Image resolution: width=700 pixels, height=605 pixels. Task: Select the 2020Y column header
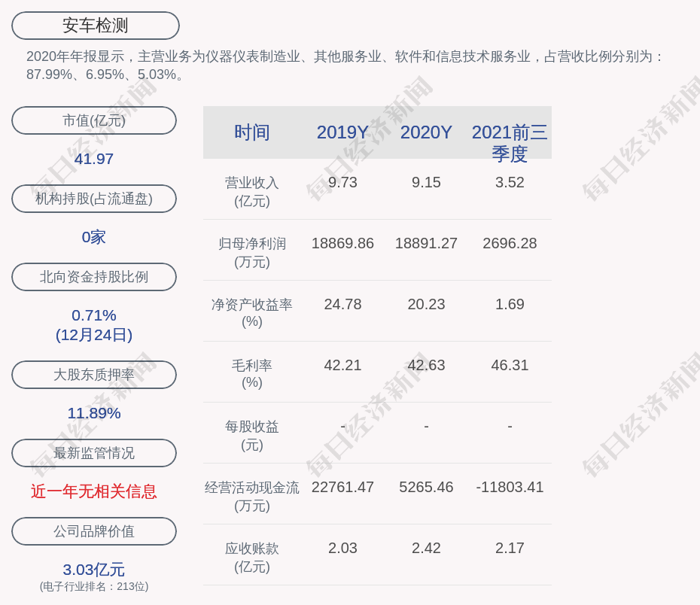pyautogui.click(x=426, y=132)
